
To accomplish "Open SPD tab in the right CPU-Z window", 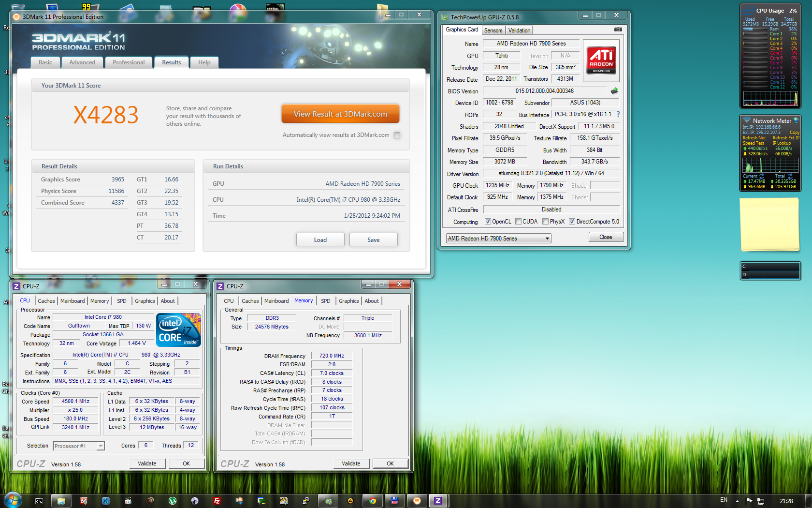I will tap(326, 301).
